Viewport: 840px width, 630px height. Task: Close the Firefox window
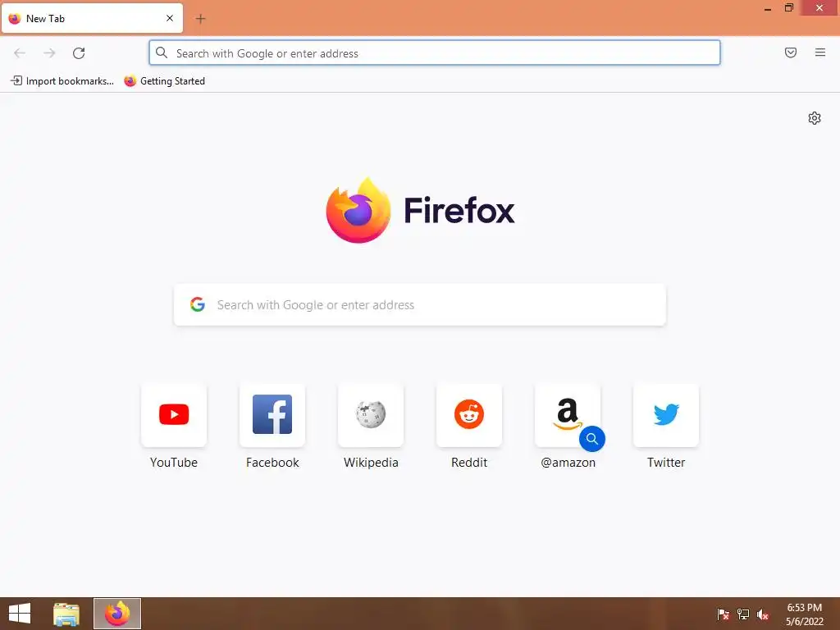click(x=819, y=7)
